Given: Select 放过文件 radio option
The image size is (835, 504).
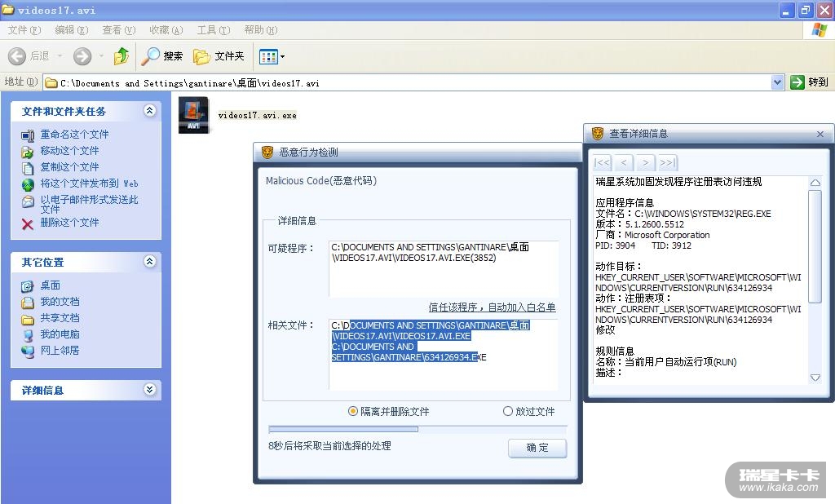Looking at the screenshot, I should [528, 411].
